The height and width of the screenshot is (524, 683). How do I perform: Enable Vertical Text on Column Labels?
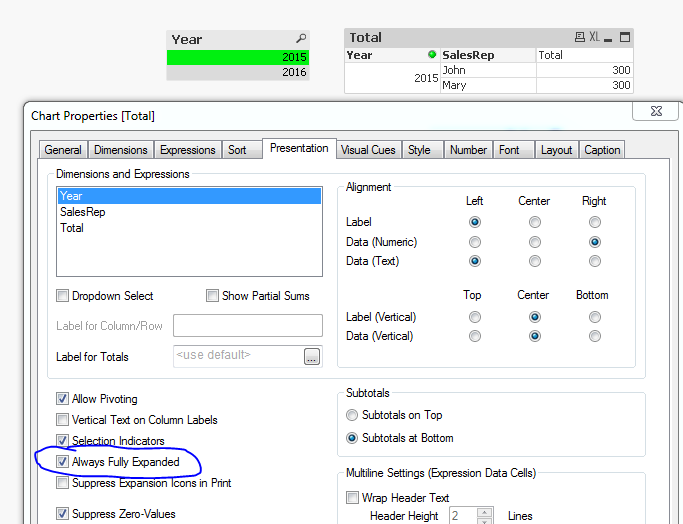[x=62, y=419]
